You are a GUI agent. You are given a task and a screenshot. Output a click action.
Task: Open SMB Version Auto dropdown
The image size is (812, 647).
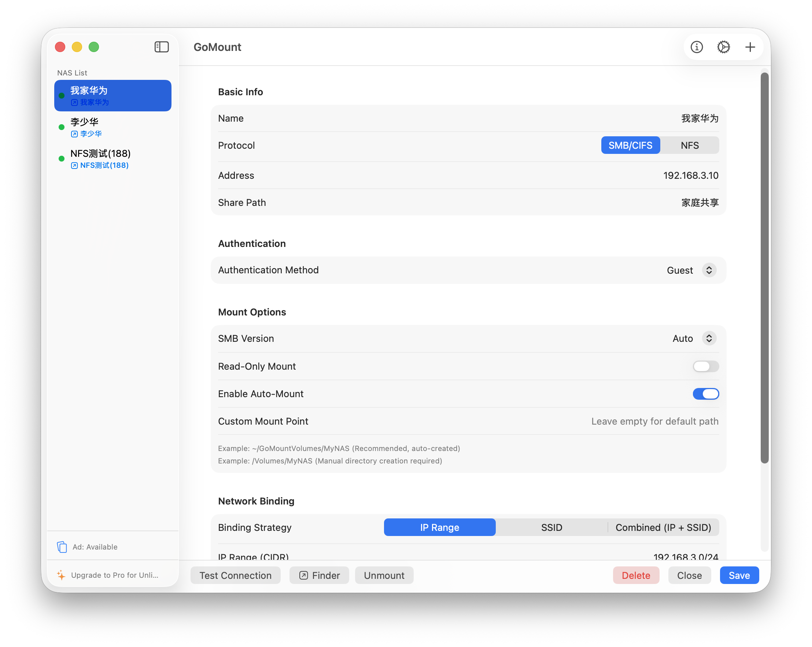[x=694, y=339]
